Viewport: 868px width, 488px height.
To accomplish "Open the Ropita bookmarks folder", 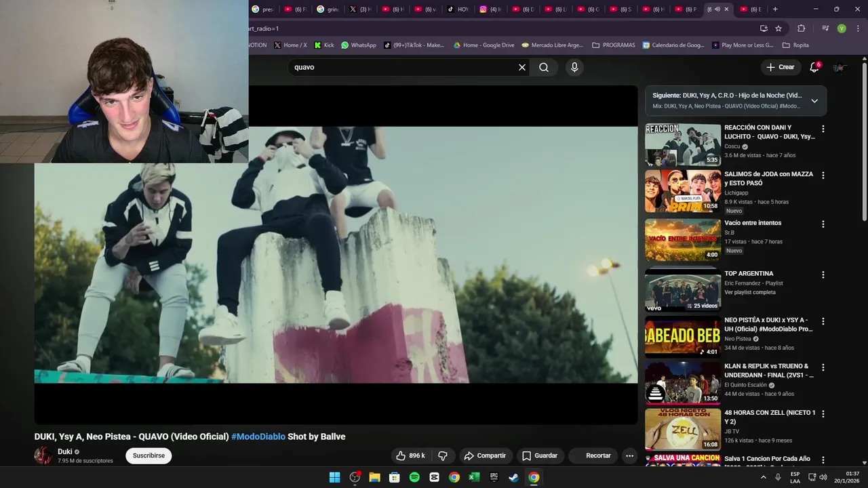I will click(x=795, y=45).
